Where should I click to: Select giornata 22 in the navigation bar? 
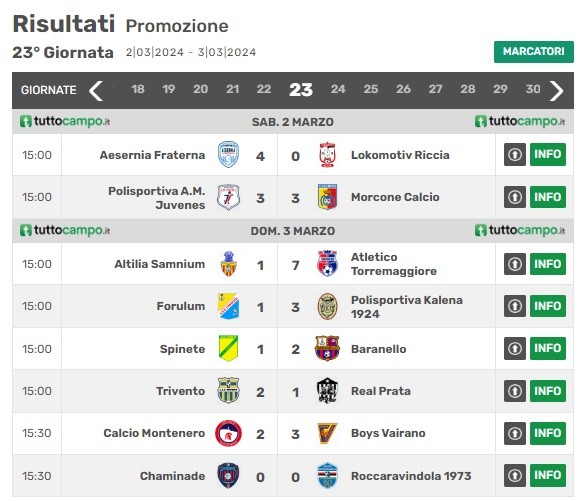point(264,89)
